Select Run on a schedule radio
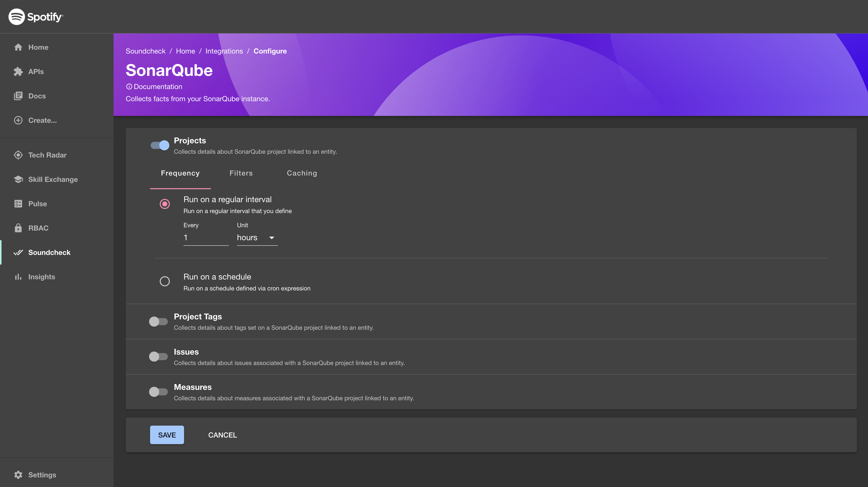Screen dimensions: 868x487 (165, 281)
